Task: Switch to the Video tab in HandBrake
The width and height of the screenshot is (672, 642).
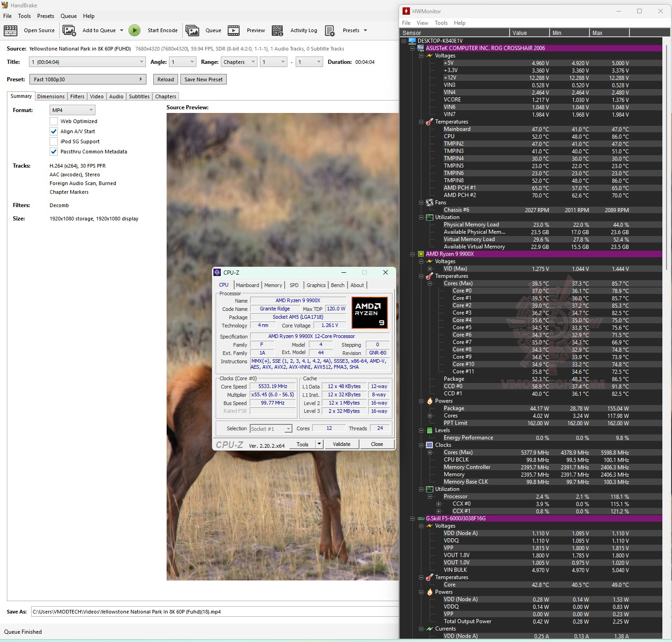Action: click(x=97, y=96)
